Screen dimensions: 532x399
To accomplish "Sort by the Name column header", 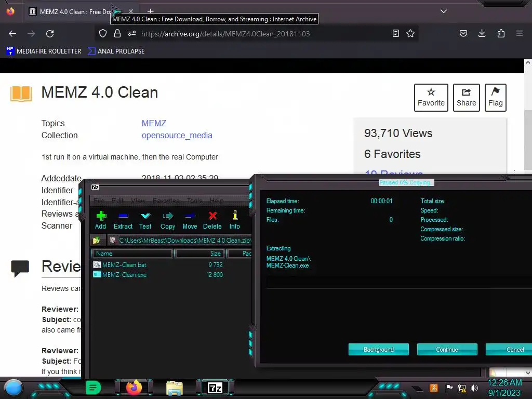I will coord(132,254).
